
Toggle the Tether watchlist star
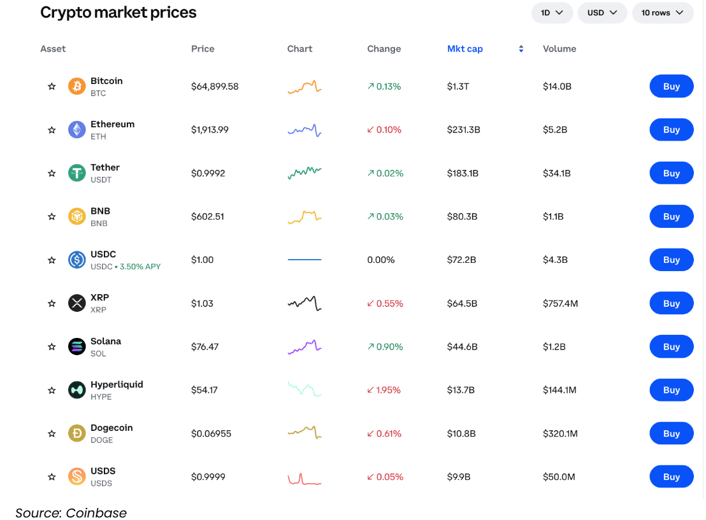pos(52,173)
